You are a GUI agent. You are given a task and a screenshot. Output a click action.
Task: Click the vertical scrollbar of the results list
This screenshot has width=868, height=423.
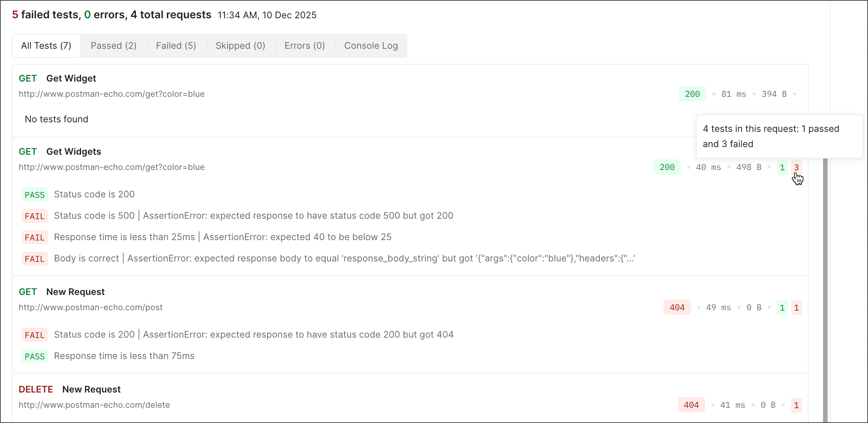[x=825, y=290]
